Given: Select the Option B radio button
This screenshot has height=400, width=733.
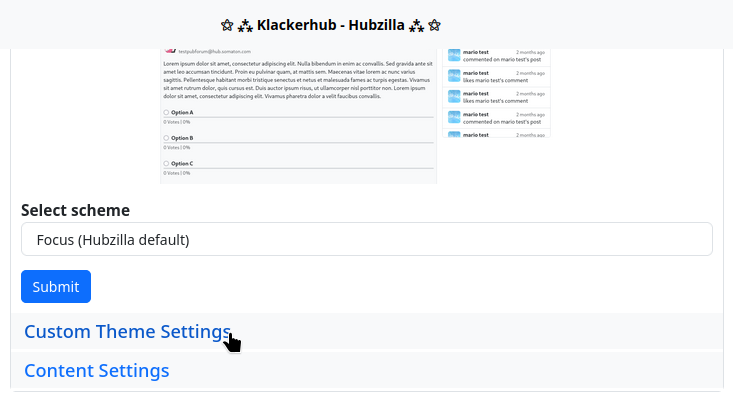Looking at the screenshot, I should (166, 138).
